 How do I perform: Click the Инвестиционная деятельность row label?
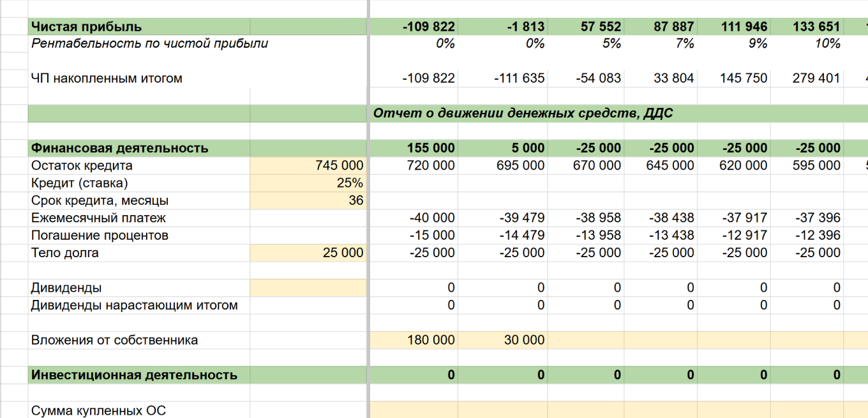coord(134,375)
